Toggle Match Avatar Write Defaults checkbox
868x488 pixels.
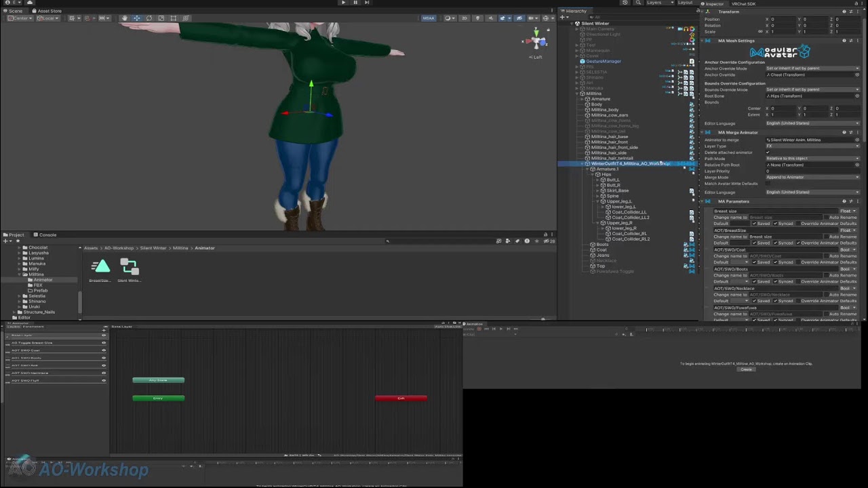[768, 184]
